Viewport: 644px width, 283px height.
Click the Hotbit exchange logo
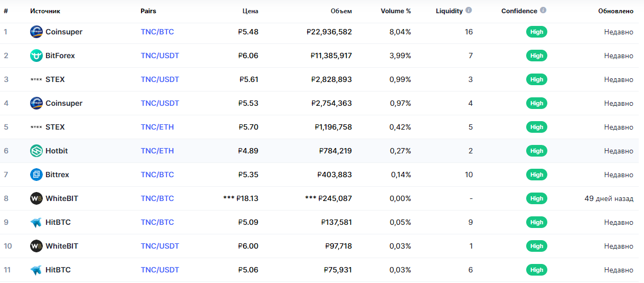(36, 151)
